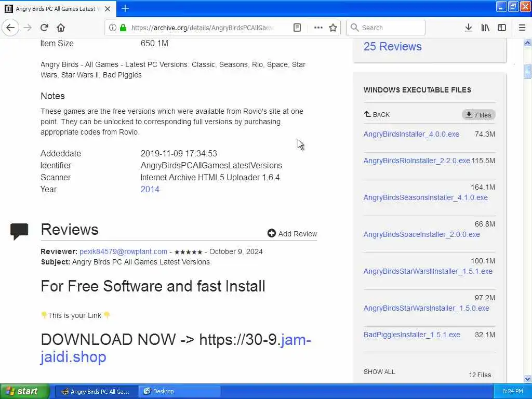
Task: Reload the current page
Action: pos(44,28)
